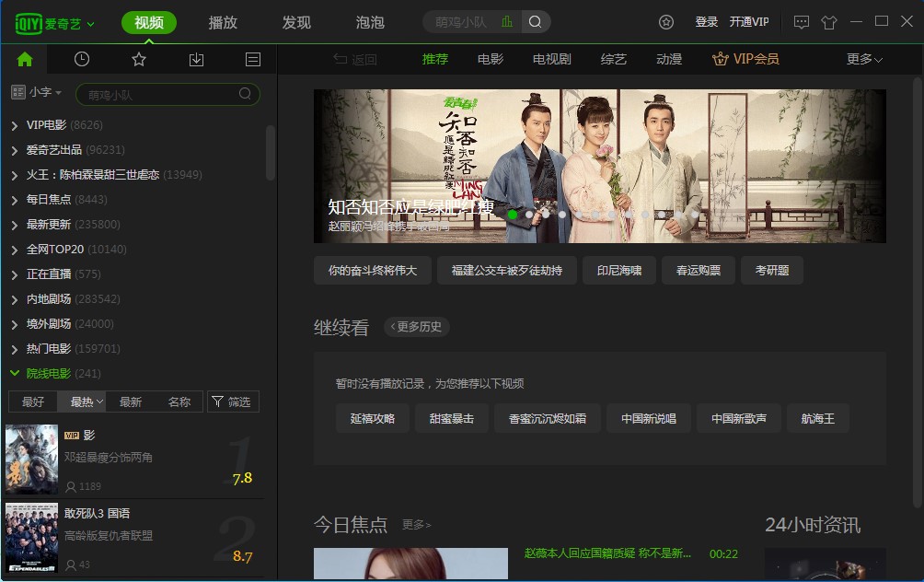
Task: Select the 推荐 channel tab
Action: click(x=435, y=59)
